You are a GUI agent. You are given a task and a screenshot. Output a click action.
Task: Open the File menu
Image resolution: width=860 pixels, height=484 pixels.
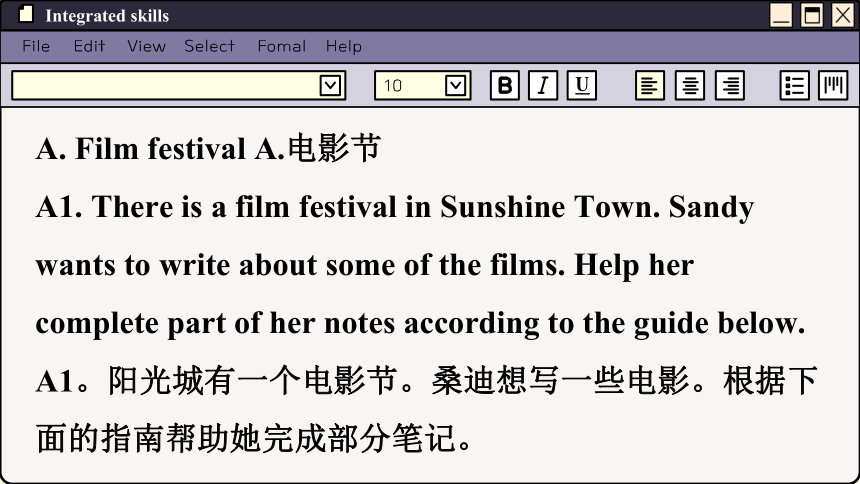[36, 46]
